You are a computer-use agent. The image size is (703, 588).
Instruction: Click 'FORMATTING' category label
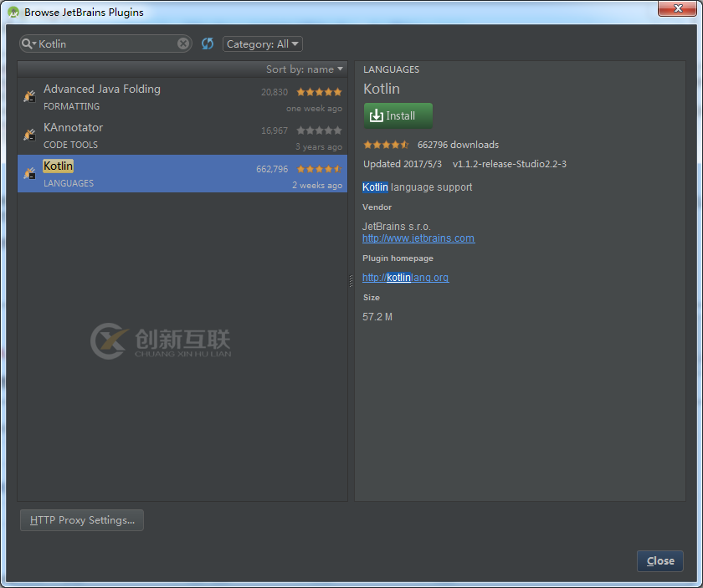pyautogui.click(x=71, y=106)
